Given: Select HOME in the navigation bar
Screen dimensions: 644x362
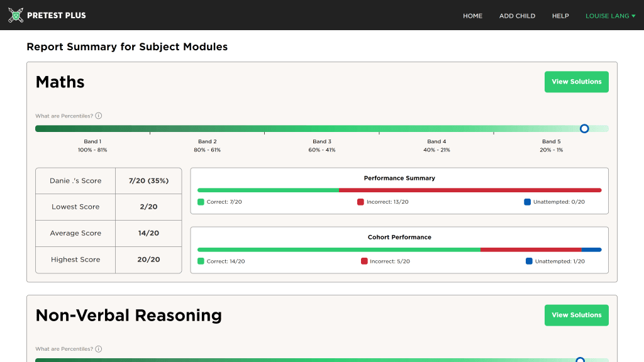Looking at the screenshot, I should pyautogui.click(x=473, y=16).
